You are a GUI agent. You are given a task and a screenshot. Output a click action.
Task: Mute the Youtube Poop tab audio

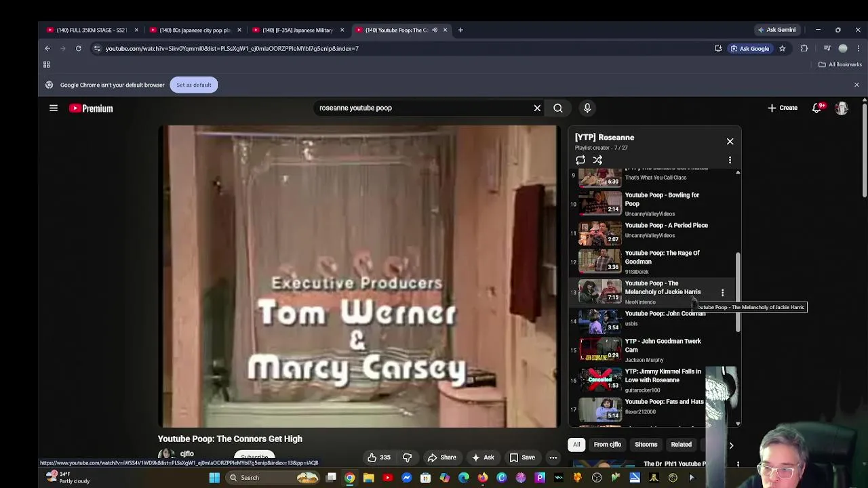click(x=435, y=30)
